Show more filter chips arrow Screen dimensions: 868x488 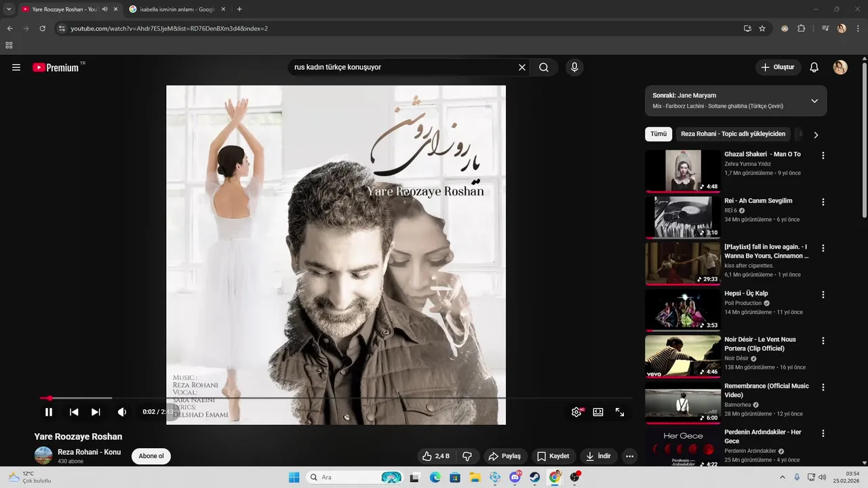click(x=816, y=135)
